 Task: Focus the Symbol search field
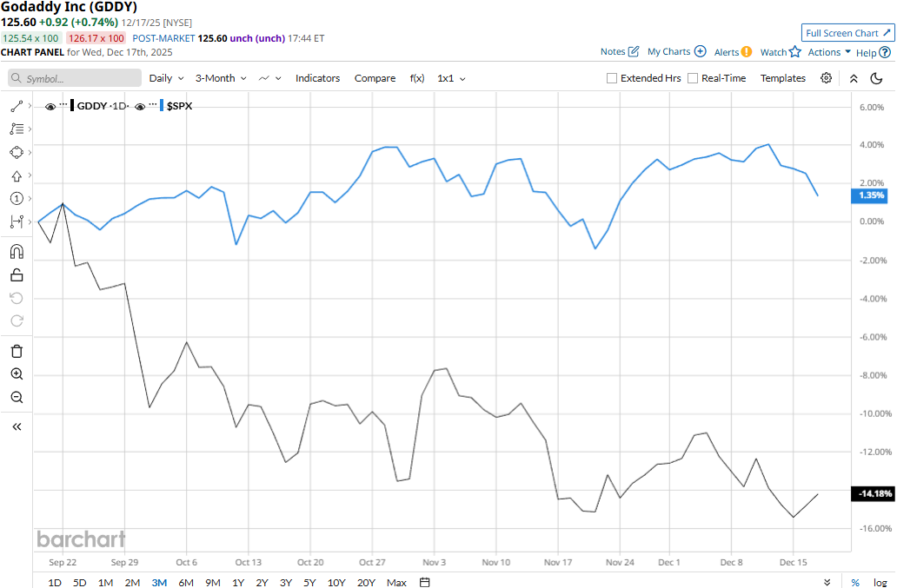point(75,78)
